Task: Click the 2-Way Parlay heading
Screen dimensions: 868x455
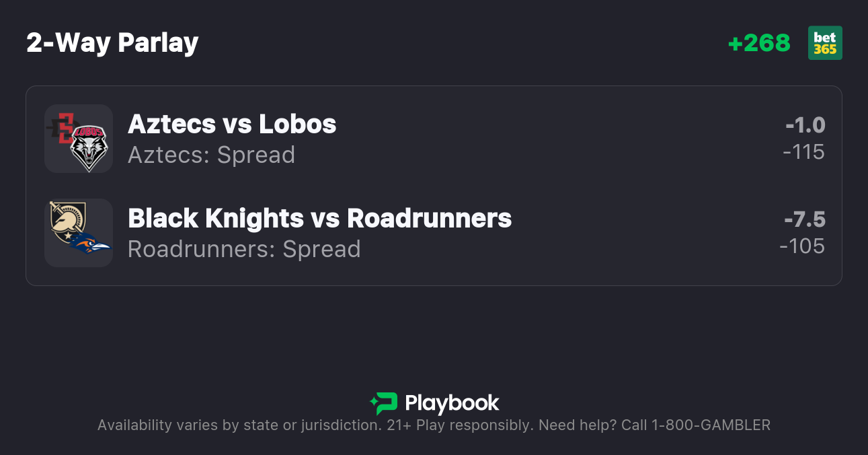Action: pyautogui.click(x=112, y=43)
